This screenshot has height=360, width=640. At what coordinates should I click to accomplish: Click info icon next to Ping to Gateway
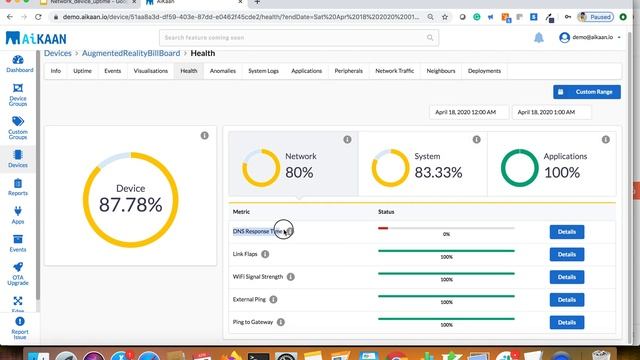pyautogui.click(x=281, y=322)
